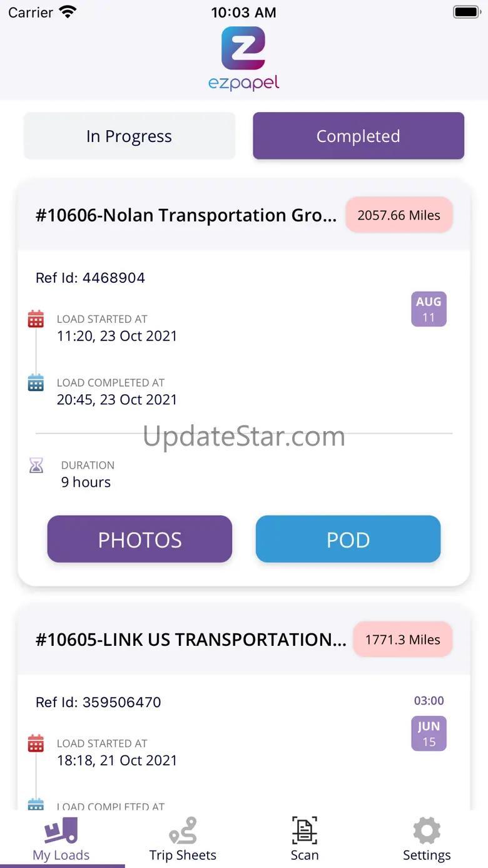Switch to In Progress loads
Screen dimensions: 488x868
130,136
